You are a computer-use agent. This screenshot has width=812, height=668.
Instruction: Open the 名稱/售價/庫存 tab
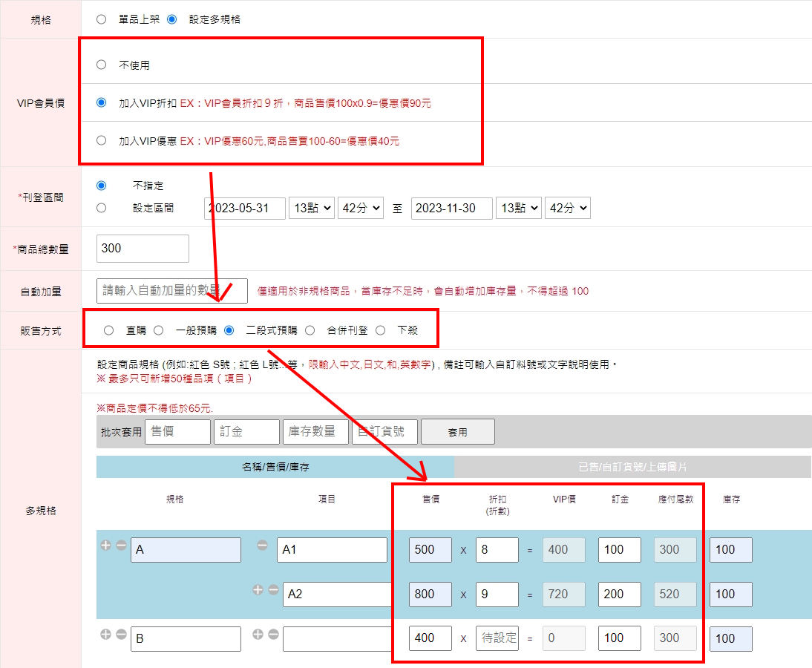pos(275,467)
